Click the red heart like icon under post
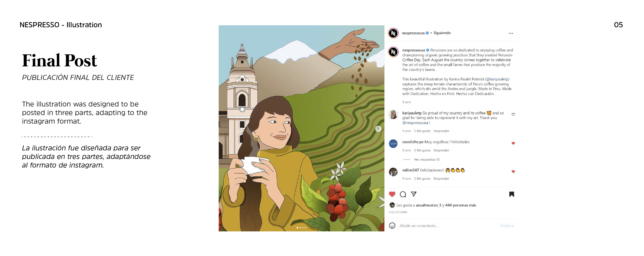Screen dimensions: 644x256 pos(392,194)
